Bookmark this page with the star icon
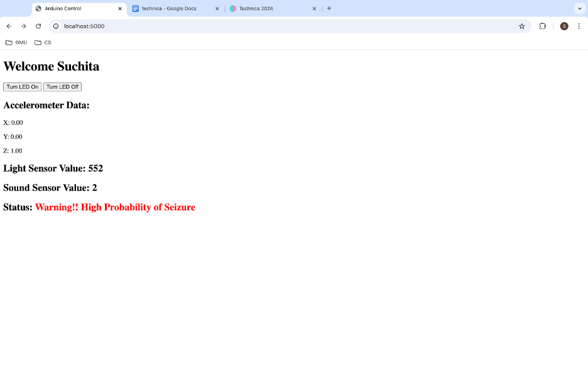The image size is (588, 368). (521, 26)
